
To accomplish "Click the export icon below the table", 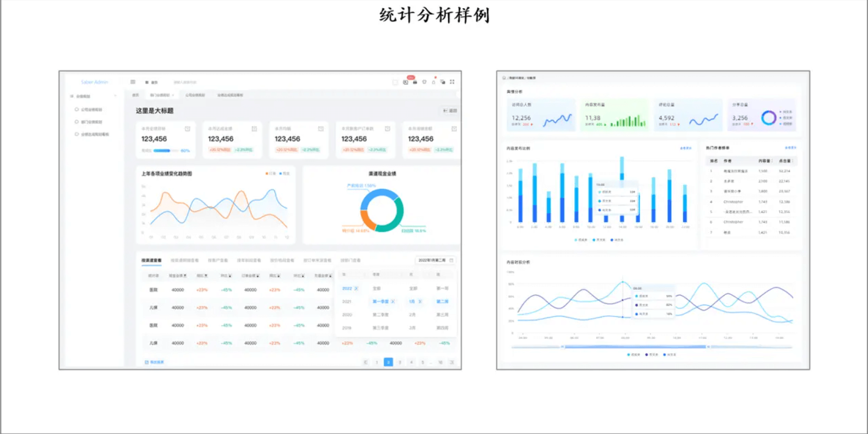I will [146, 362].
